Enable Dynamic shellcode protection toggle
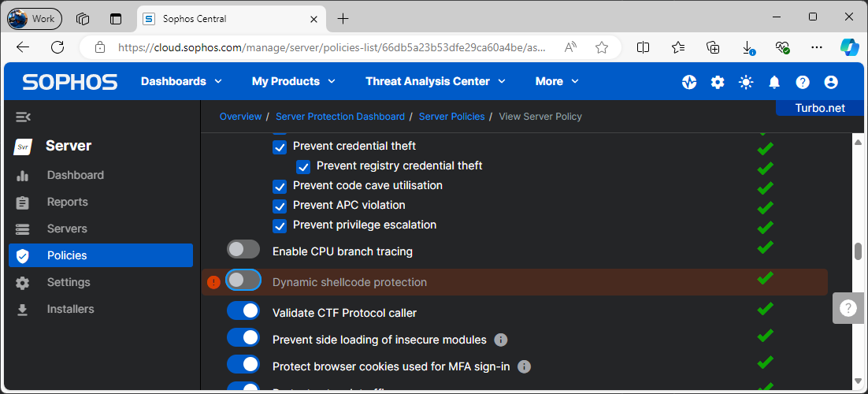 tap(243, 280)
